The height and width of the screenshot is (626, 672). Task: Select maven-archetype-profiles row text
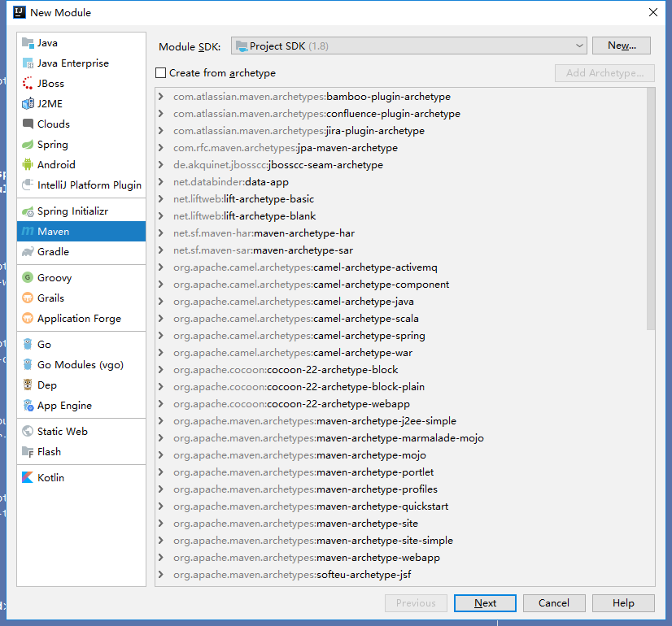coord(306,489)
